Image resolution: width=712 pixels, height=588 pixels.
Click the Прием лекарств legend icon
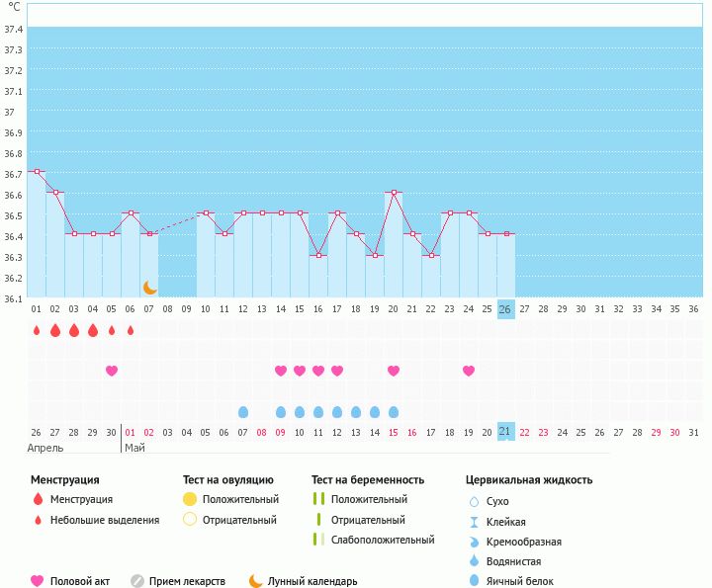tap(137, 581)
